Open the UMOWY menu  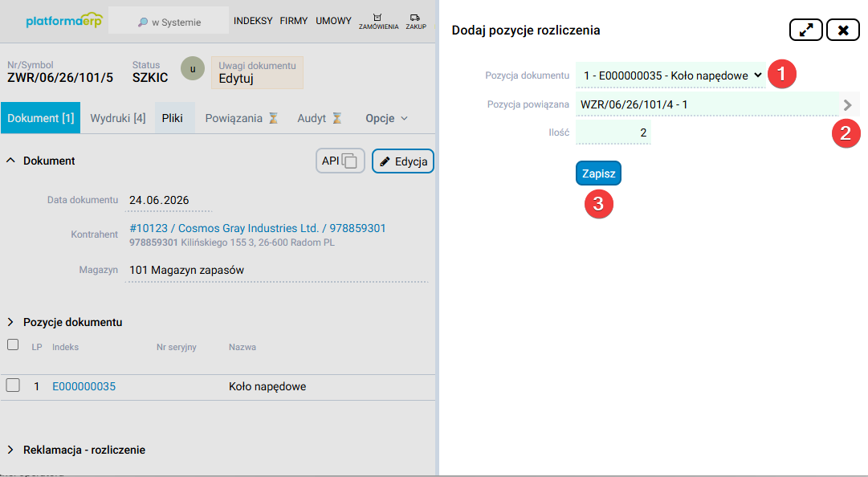click(333, 21)
